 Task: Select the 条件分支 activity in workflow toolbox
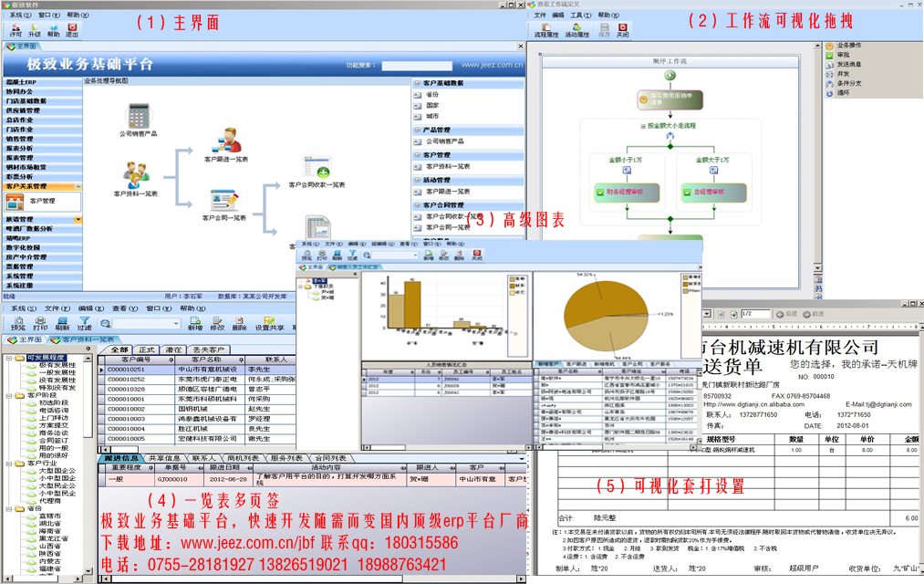click(x=844, y=83)
